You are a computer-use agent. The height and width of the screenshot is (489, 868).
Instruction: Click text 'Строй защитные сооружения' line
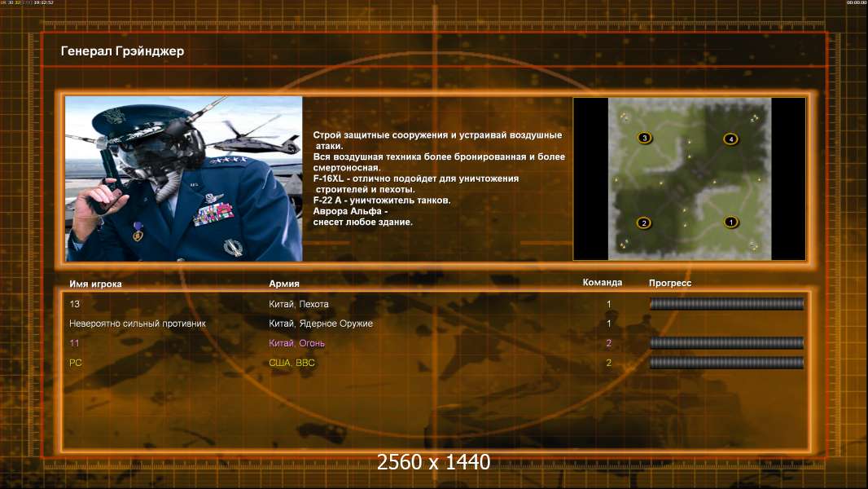pos(437,135)
